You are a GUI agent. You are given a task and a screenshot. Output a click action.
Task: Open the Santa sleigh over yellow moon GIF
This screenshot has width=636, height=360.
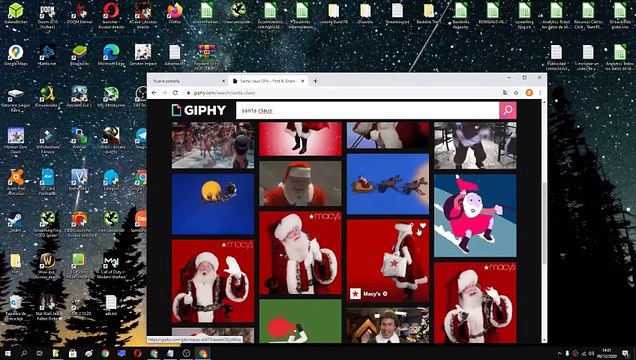(213, 204)
